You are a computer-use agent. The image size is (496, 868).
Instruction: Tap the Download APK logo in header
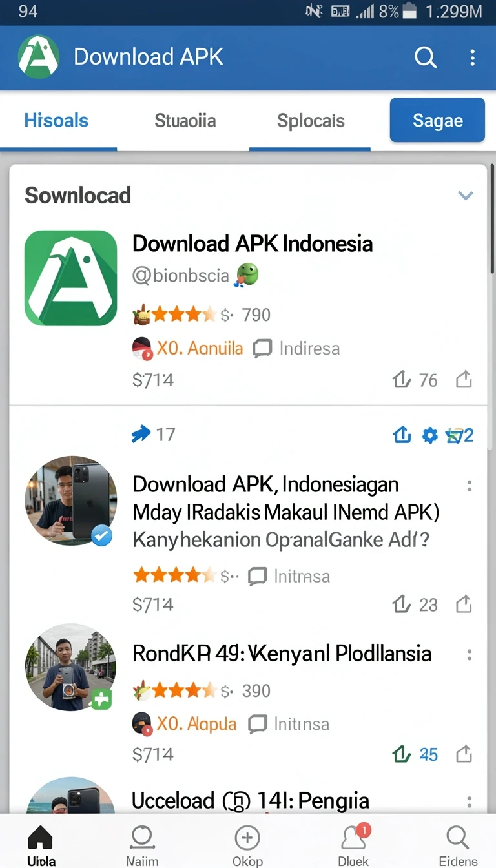pyautogui.click(x=38, y=57)
